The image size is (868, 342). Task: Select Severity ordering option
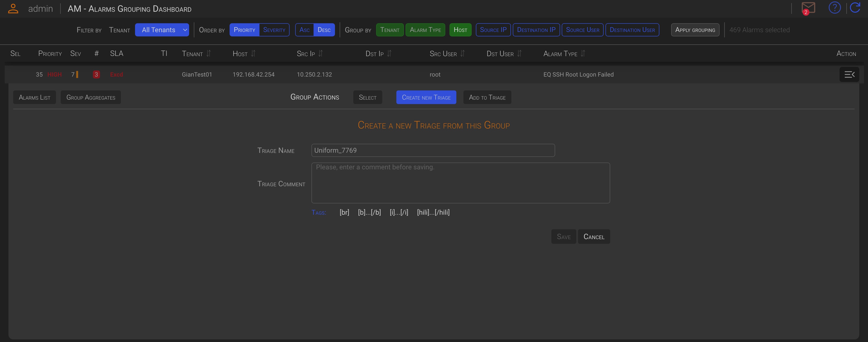tap(274, 30)
